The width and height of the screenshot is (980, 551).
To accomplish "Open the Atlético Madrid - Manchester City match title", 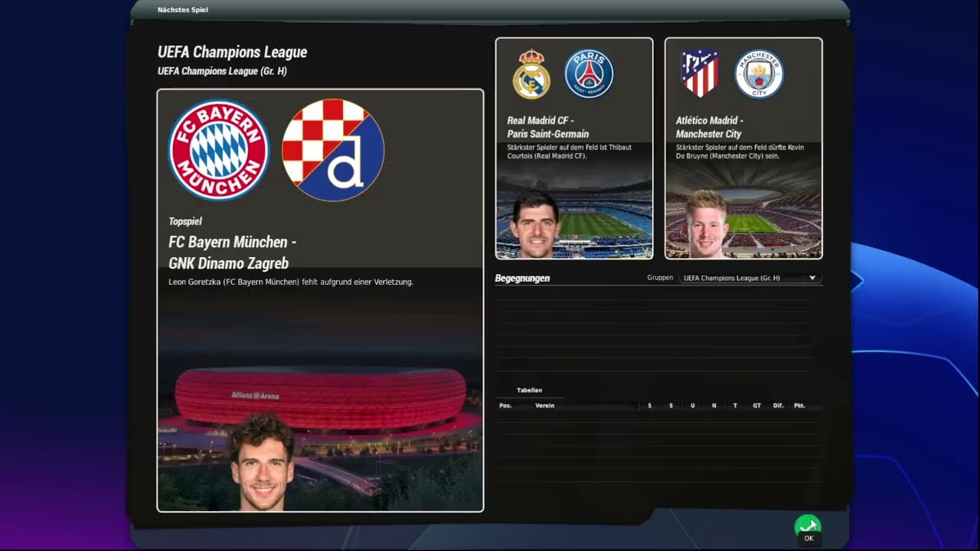I will (x=710, y=127).
